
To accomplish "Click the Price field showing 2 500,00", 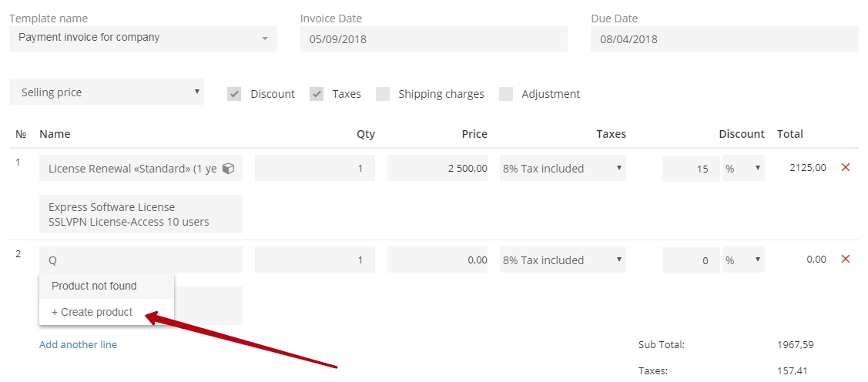I will click(437, 169).
